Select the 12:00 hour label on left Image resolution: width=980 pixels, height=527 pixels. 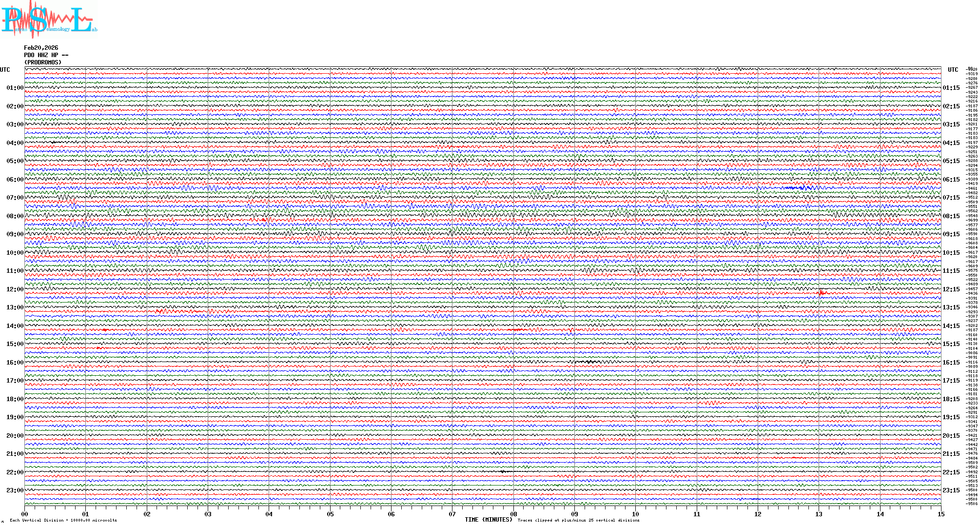15,289
